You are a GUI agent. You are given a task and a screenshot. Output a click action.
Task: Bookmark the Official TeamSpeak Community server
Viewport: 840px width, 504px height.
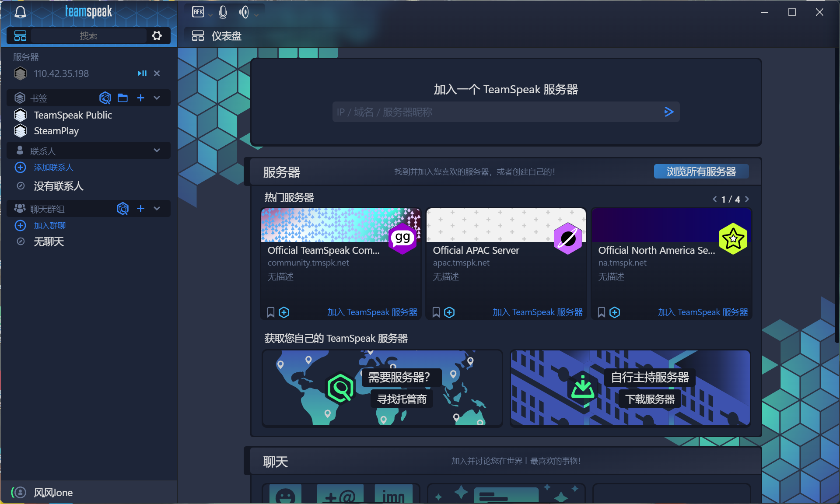(x=271, y=312)
